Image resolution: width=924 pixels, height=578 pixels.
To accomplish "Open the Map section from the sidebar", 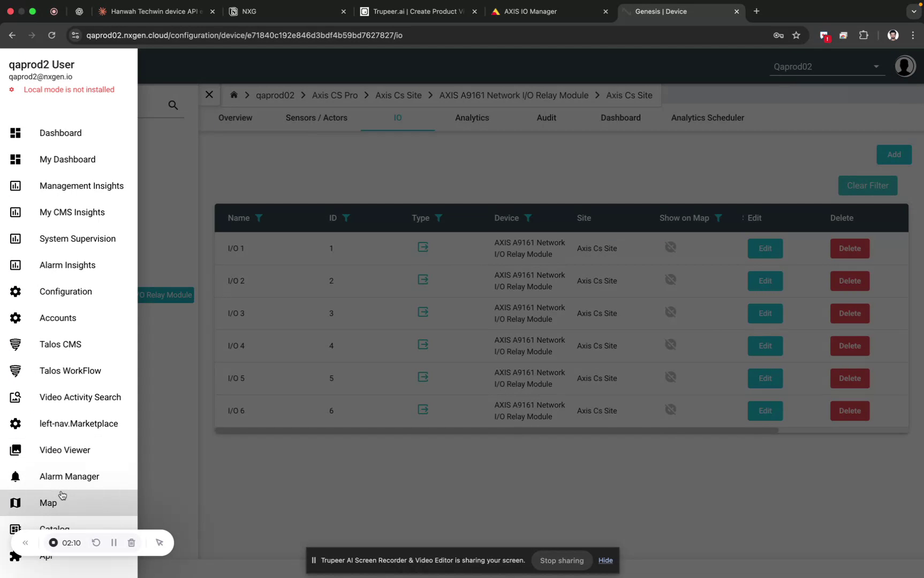I will (48, 503).
